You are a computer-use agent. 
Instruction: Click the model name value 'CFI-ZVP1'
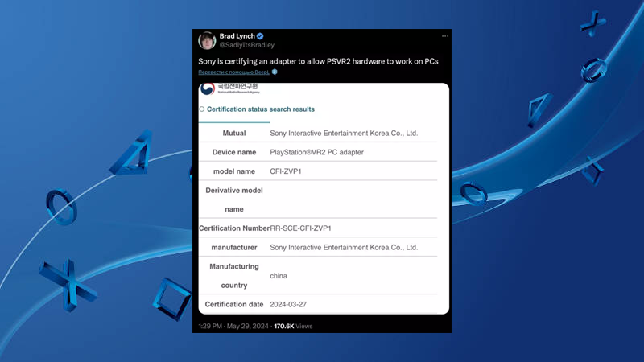pyautogui.click(x=286, y=171)
